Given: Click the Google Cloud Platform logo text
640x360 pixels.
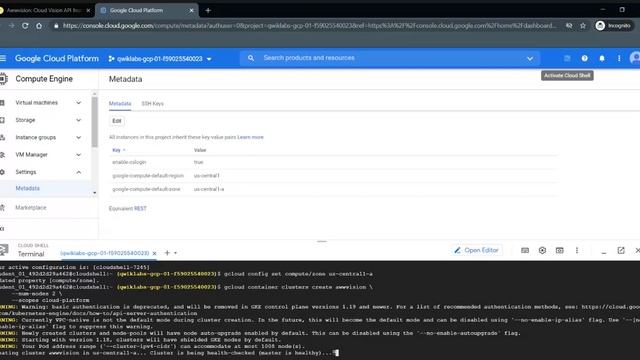Looking at the screenshot, I should click(x=57, y=58).
